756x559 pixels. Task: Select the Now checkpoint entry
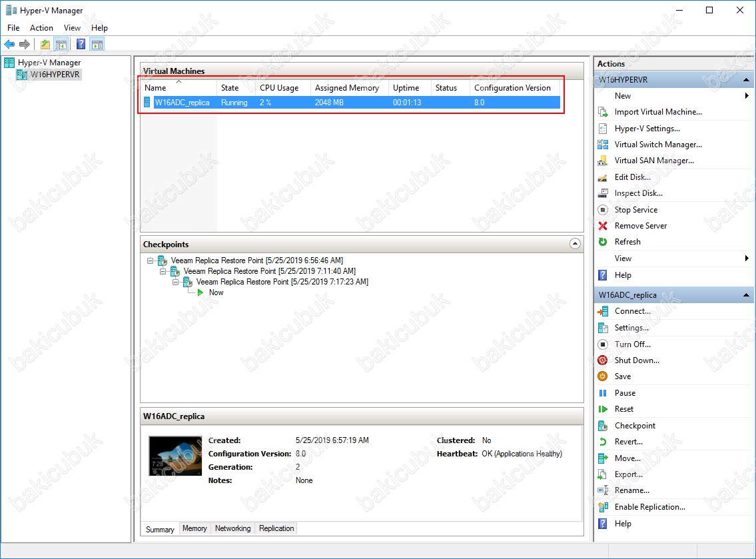pos(216,292)
